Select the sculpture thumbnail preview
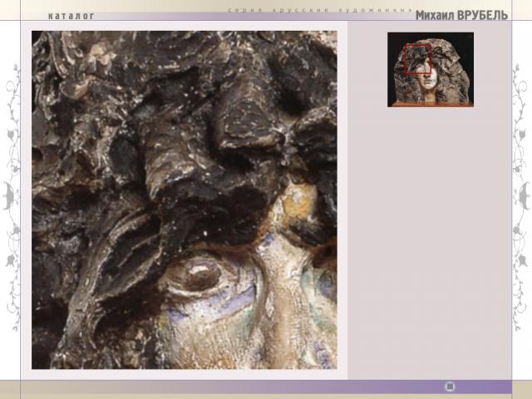This screenshot has width=532, height=399. (x=431, y=69)
